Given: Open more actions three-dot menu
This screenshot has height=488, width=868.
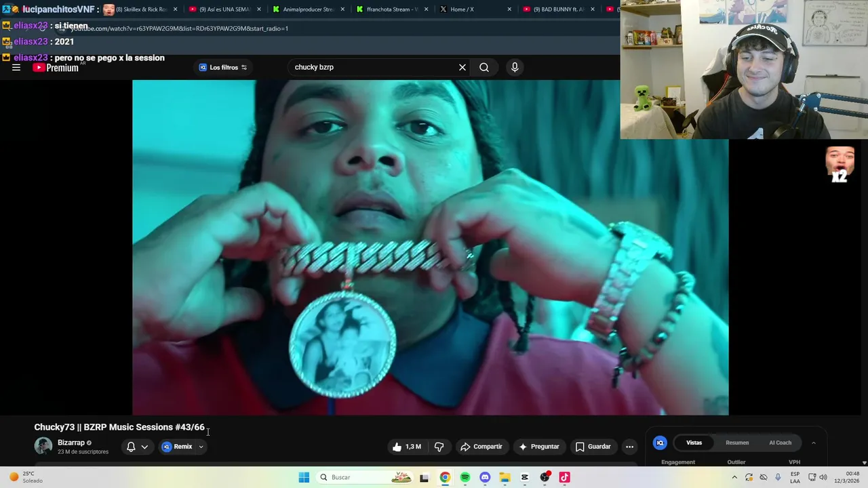Looking at the screenshot, I should click(x=629, y=447).
